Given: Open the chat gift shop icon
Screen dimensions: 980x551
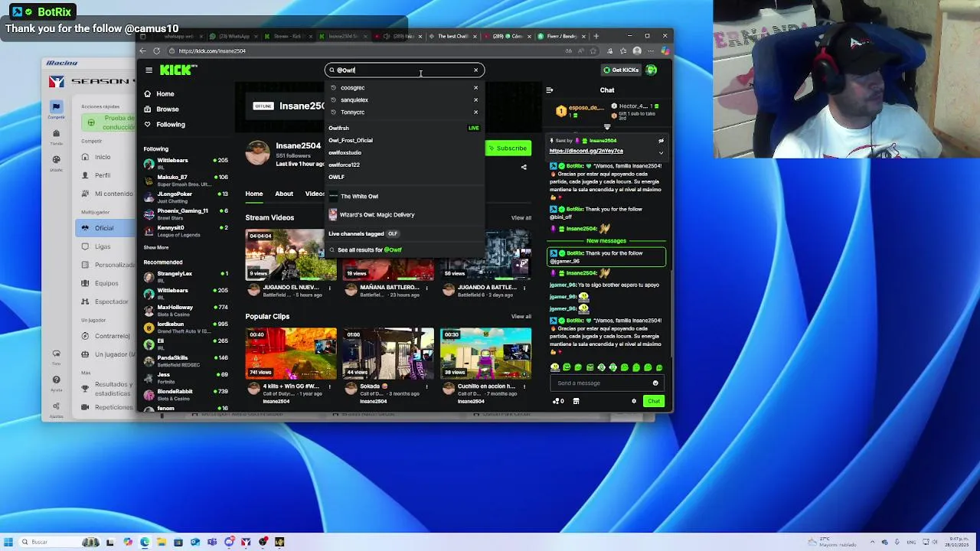Looking at the screenshot, I should pyautogui.click(x=576, y=401).
